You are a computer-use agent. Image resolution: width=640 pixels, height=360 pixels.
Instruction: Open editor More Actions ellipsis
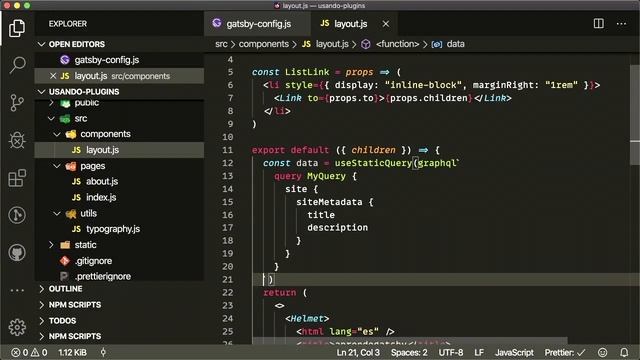point(621,24)
